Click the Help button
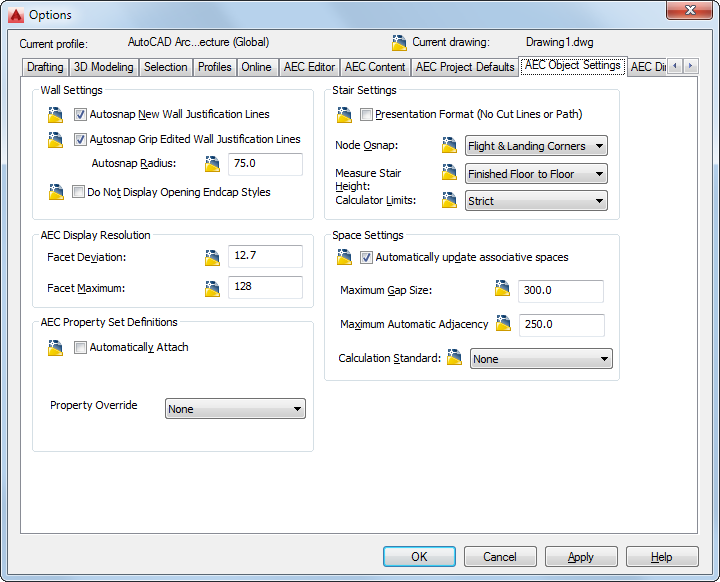Screen dimensions: 720x582 (x=662, y=557)
